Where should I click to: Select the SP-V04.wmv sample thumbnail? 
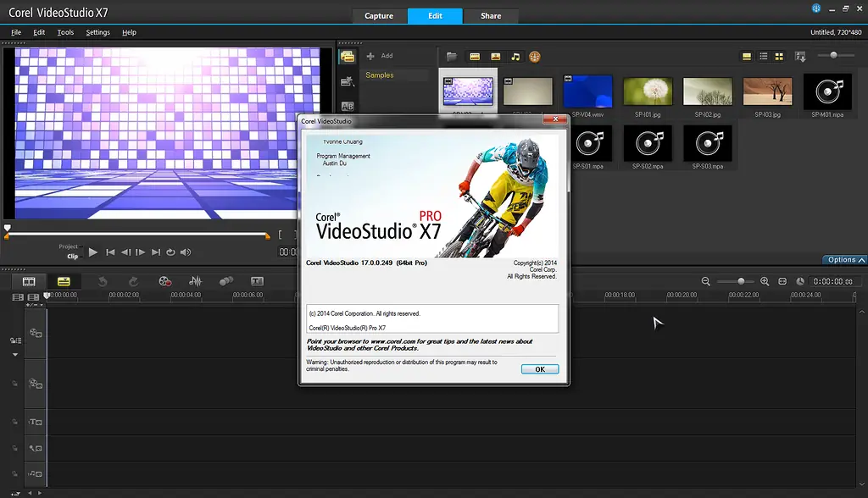pos(587,89)
